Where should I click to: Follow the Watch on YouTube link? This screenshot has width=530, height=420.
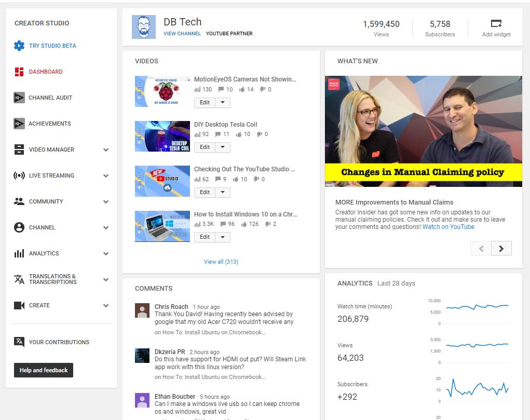(448, 227)
